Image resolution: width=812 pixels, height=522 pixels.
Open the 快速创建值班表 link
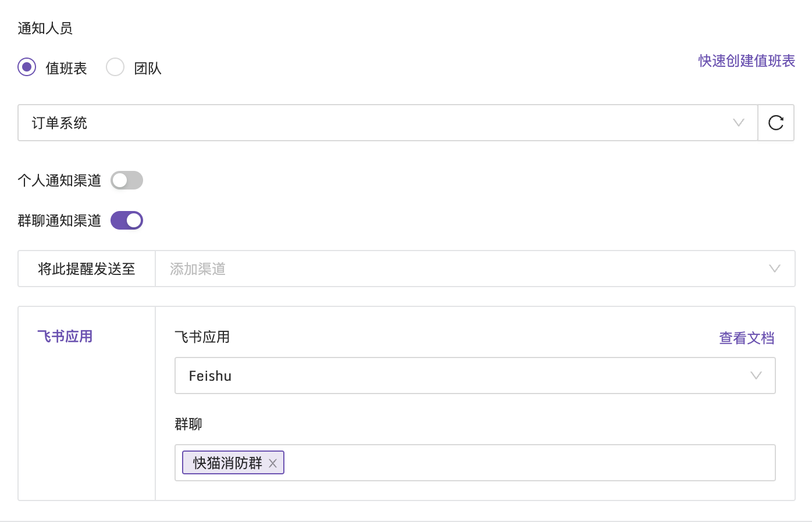point(746,61)
